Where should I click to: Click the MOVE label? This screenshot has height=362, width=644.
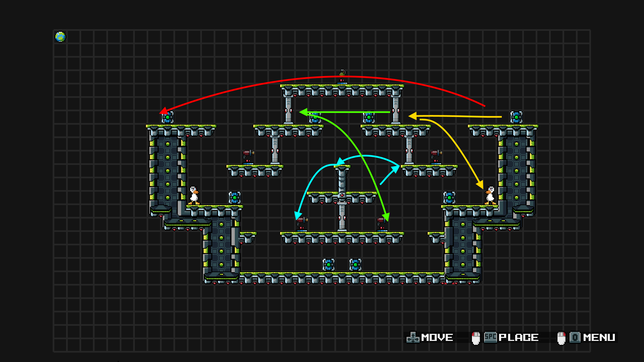pos(437,338)
